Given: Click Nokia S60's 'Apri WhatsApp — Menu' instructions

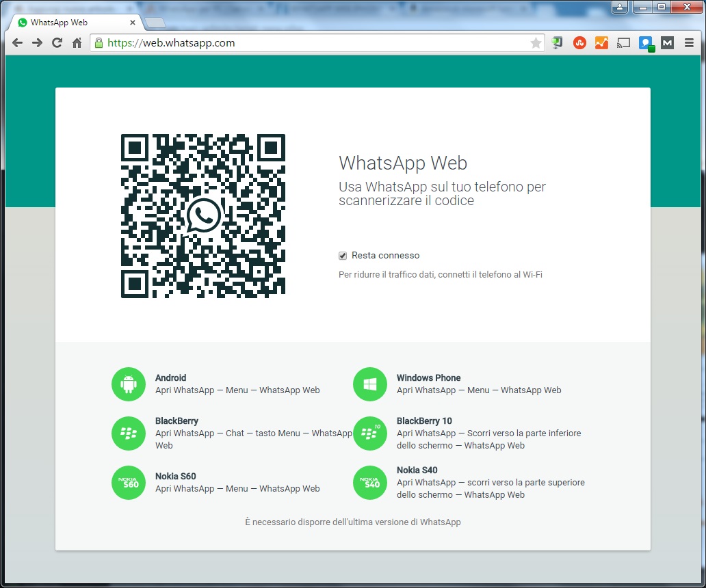Looking at the screenshot, I should tap(238, 489).
